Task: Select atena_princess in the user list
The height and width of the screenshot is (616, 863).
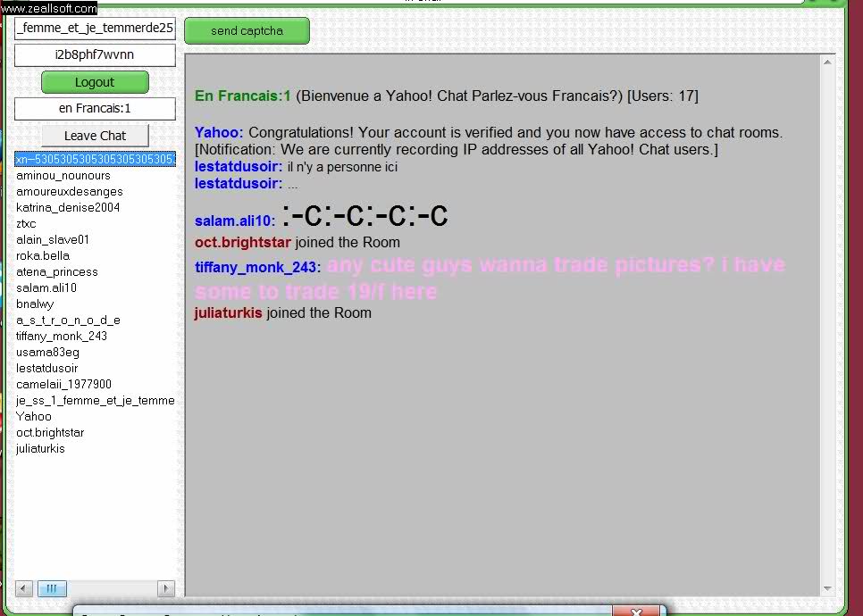Action: 57,271
